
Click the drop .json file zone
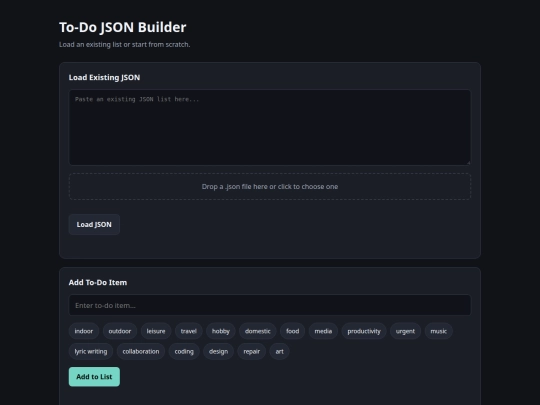click(270, 187)
